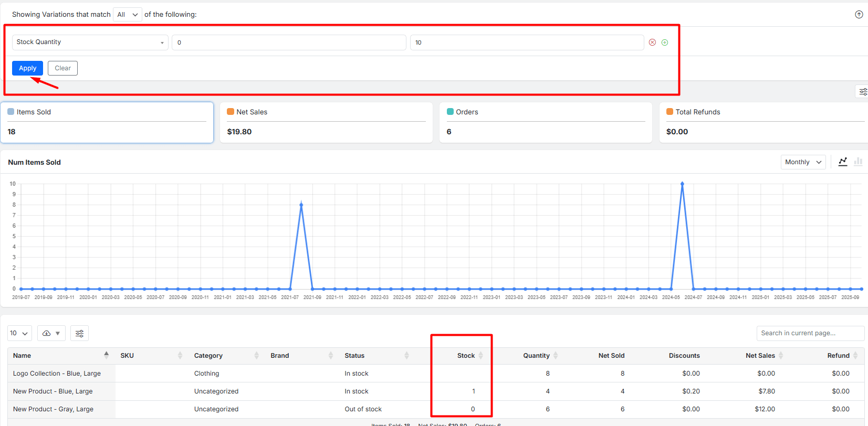Open the Stock Quantity filter dropdown
This screenshot has height=426, width=868.
90,42
